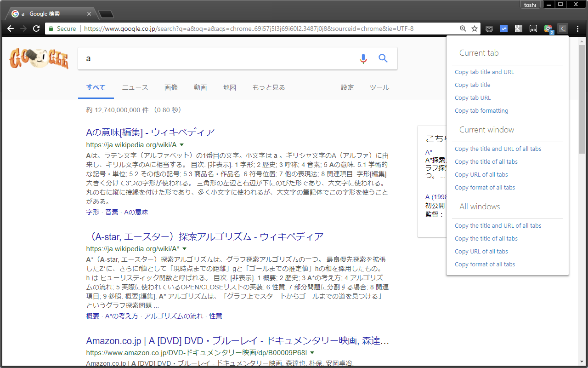Image resolution: width=588 pixels, height=368 pixels.
Task: Open Chrome's three-dot menu
Action: [577, 29]
